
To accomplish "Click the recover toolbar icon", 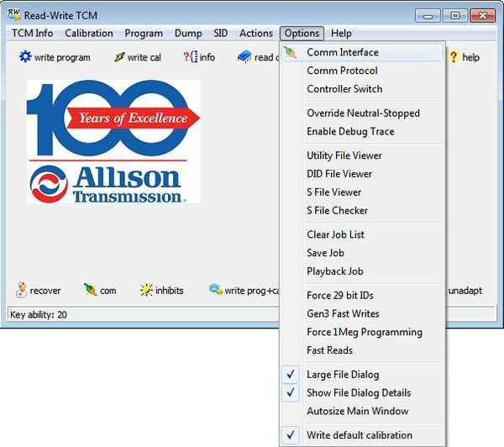I will (x=21, y=290).
